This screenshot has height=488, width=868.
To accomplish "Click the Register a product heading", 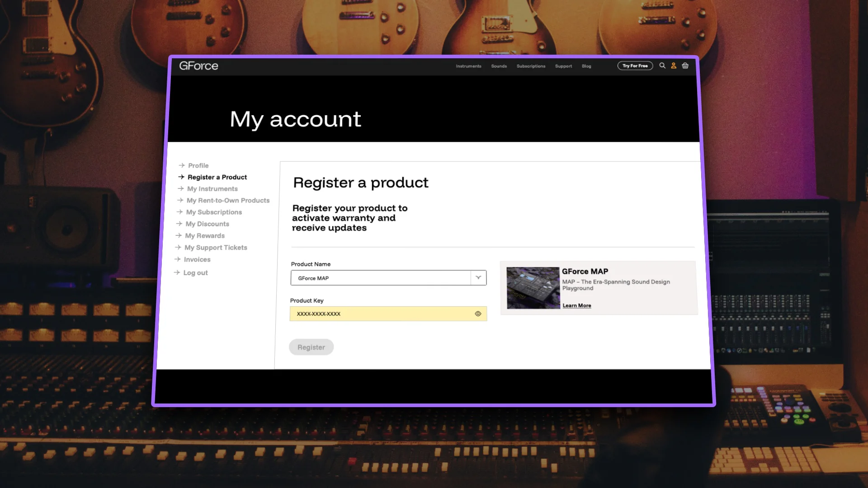I will pyautogui.click(x=360, y=183).
